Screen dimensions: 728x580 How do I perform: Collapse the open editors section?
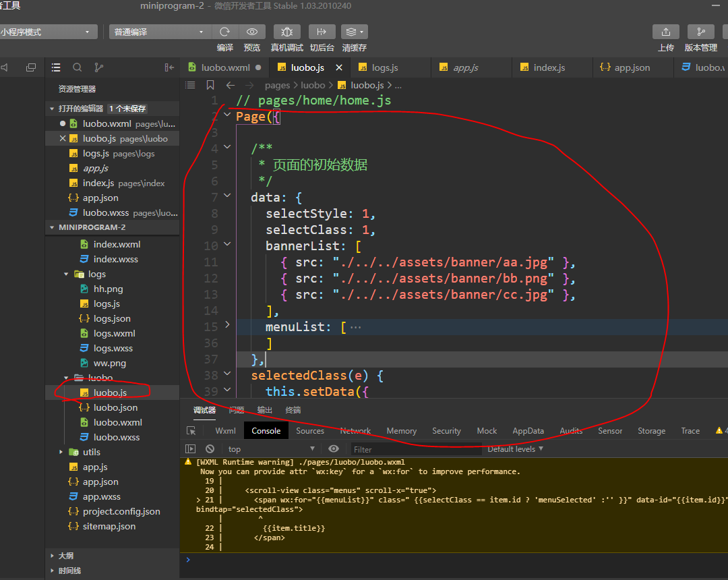click(x=52, y=109)
